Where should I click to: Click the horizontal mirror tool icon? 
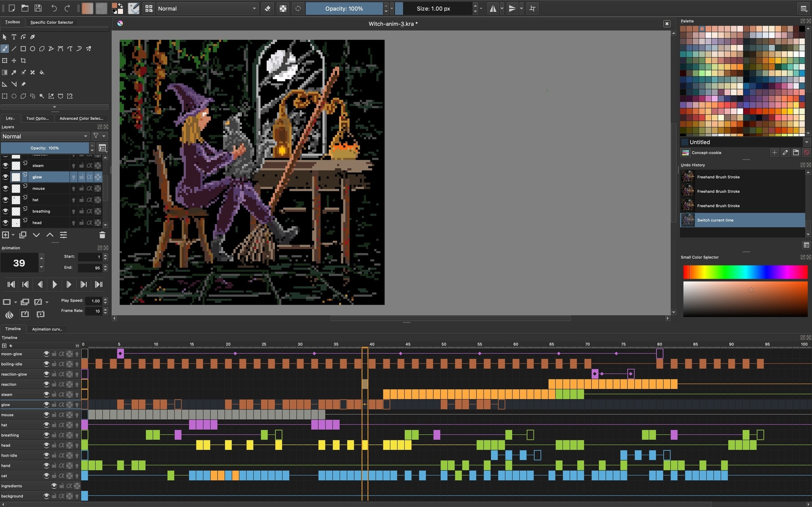(493, 9)
